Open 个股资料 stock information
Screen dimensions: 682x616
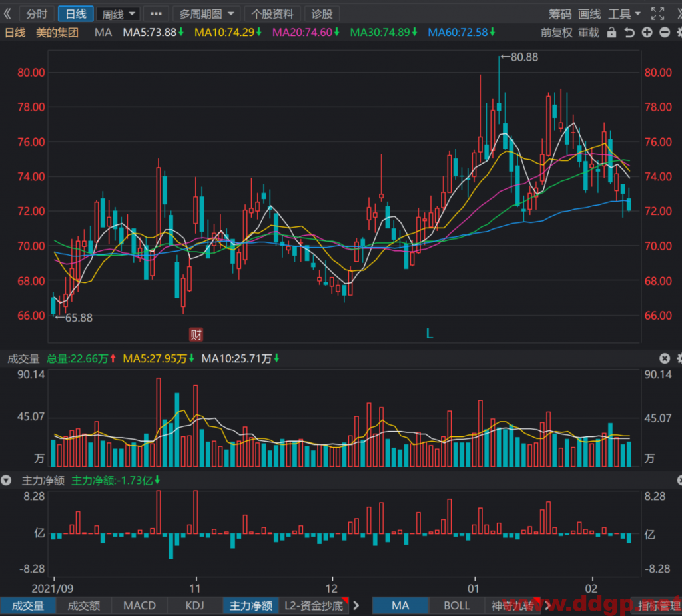point(272,14)
